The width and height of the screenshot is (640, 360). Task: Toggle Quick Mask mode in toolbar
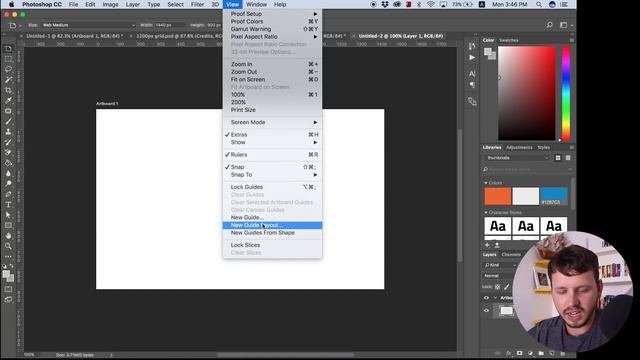coord(8,289)
